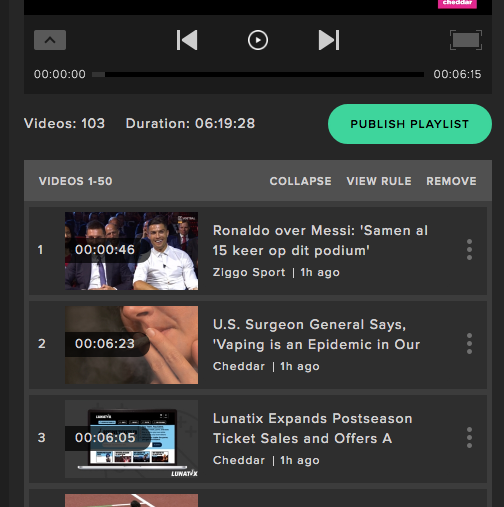The height and width of the screenshot is (507, 504).
Task: Open 'U.S. Surgeon General Says' title
Action: pos(316,334)
